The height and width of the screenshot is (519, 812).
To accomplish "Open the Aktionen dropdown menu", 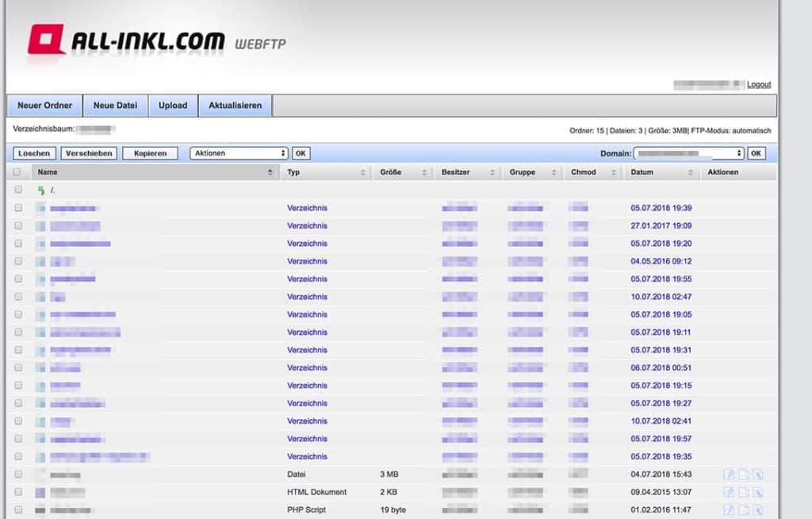I will (239, 153).
